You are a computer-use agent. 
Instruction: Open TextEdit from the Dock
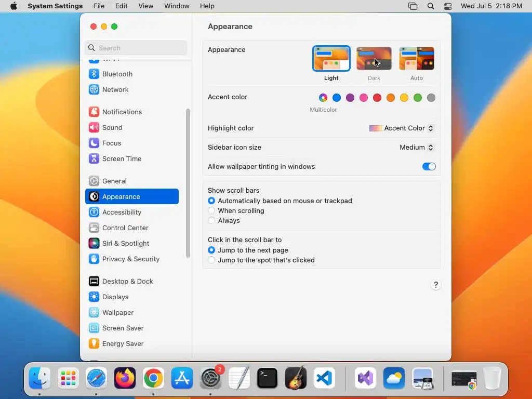coord(239,378)
